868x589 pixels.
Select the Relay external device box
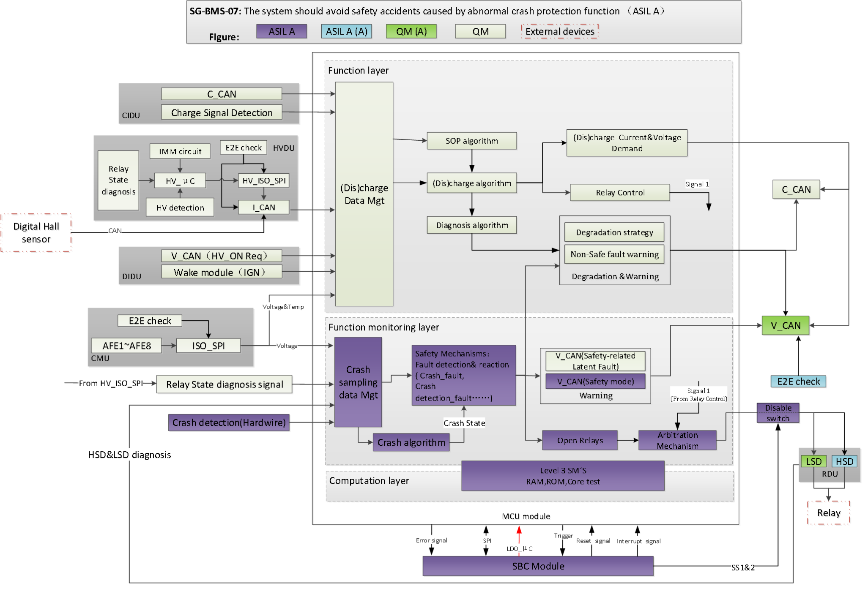pos(829,513)
